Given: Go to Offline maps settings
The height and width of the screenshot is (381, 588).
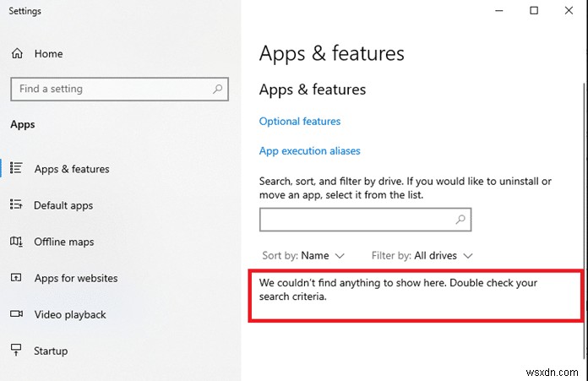Looking at the screenshot, I should coord(63,242).
